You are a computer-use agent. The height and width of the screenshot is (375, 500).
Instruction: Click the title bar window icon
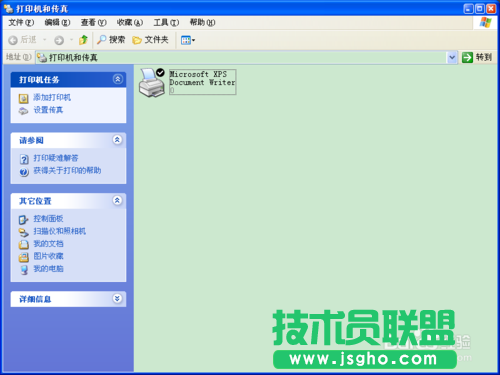[8, 9]
